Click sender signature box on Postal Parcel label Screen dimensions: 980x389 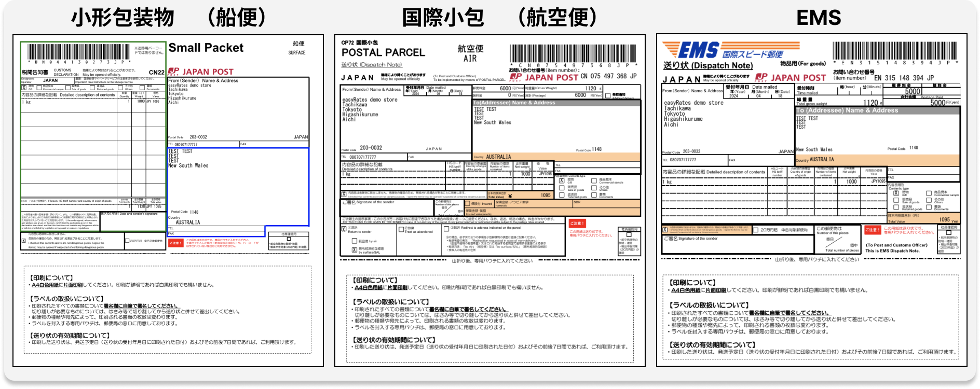pos(387,207)
